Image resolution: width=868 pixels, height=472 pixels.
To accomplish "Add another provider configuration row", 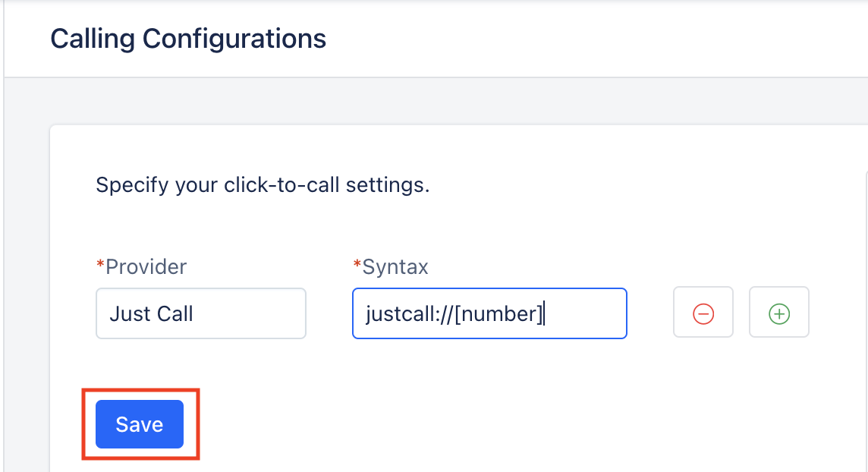I will [779, 313].
